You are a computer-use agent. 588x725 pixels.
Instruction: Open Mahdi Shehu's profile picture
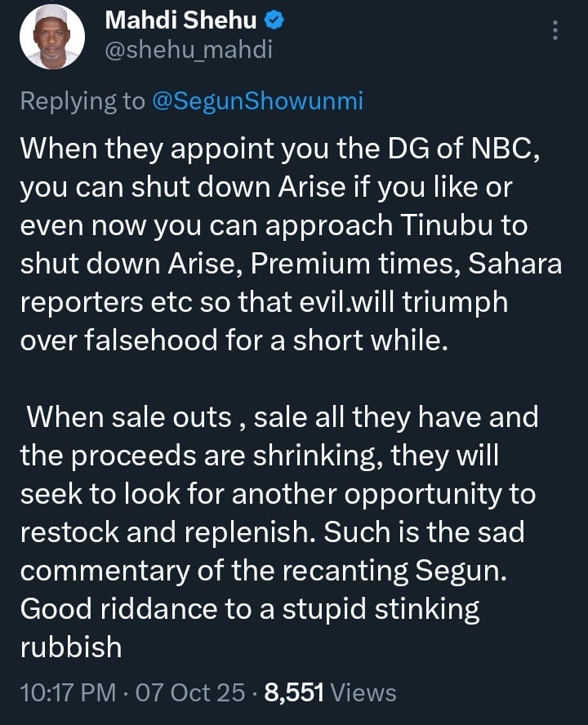[x=53, y=38]
